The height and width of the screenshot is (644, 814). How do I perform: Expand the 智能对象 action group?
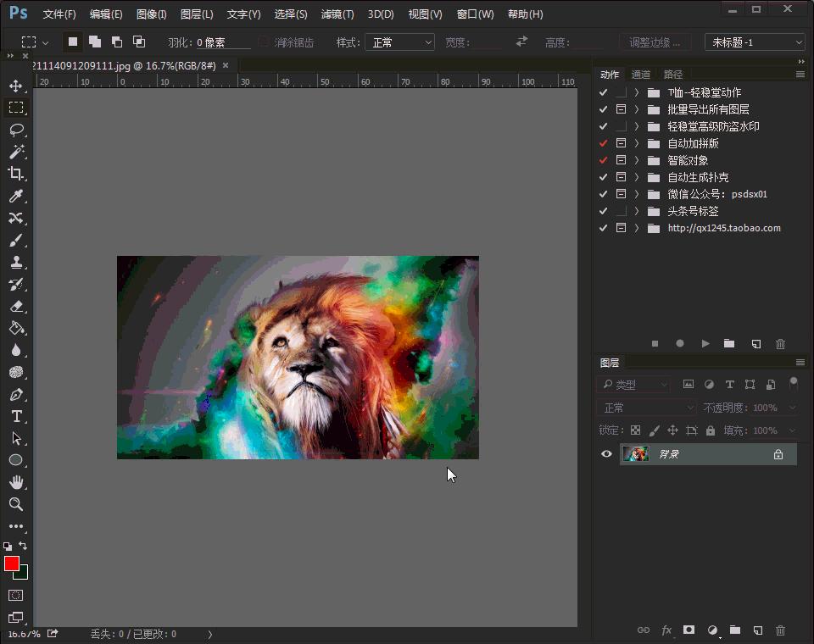coord(634,159)
